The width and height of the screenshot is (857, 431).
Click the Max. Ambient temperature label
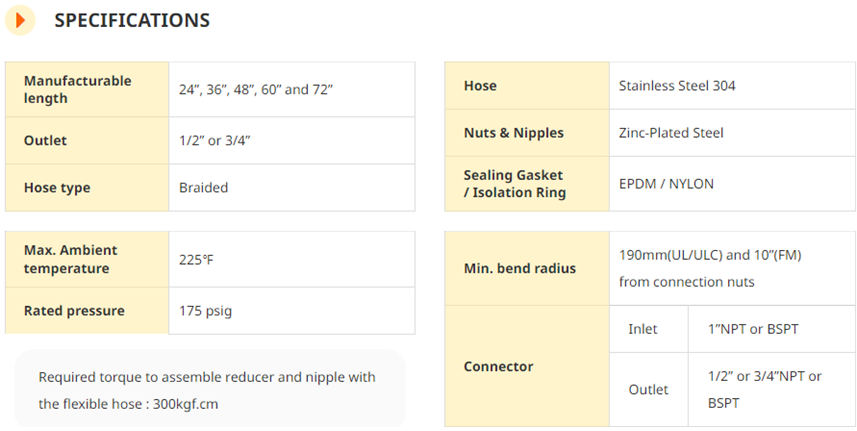pos(71,259)
